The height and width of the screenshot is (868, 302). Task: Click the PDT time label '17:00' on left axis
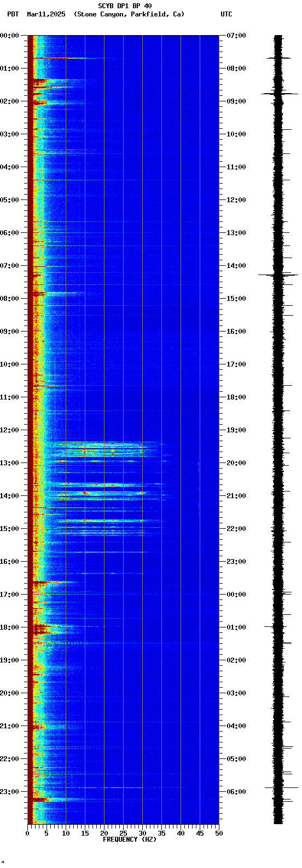tap(9, 595)
